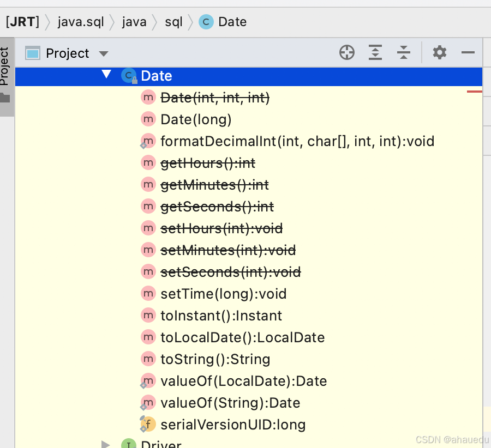Select setTime(long):void in the tree
The image size is (491, 448).
224,294
